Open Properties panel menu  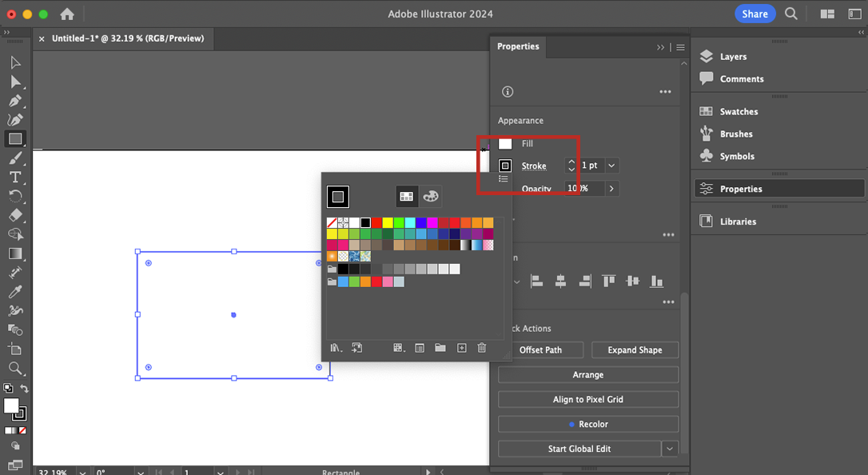[680, 48]
